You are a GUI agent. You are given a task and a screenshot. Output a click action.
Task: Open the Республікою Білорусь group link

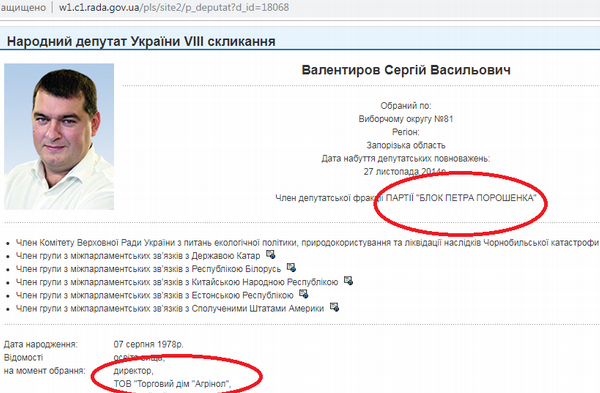[x=148, y=269]
